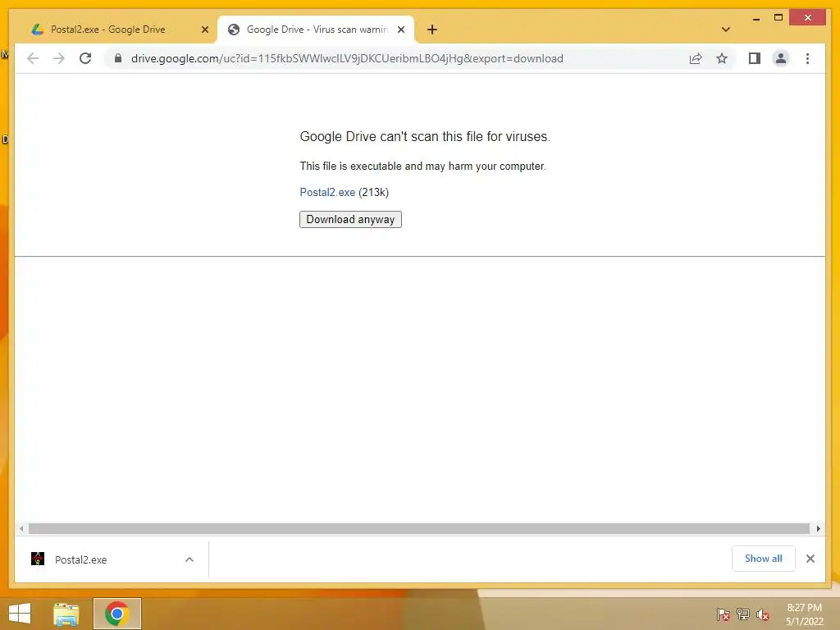Close the downloads bar
Viewport: 840px width, 630px height.
810,559
